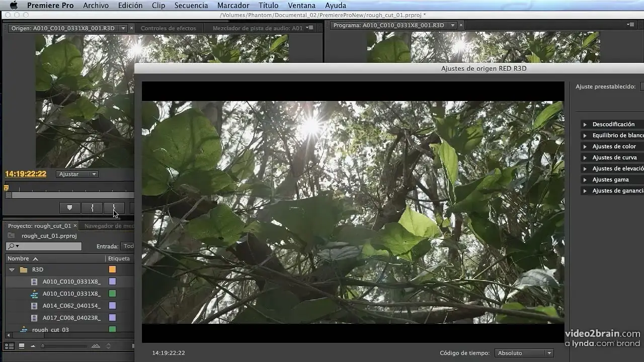Viewport: 644px width, 362px height.
Task: Expand the Descodificación settings section
Action: click(585, 124)
